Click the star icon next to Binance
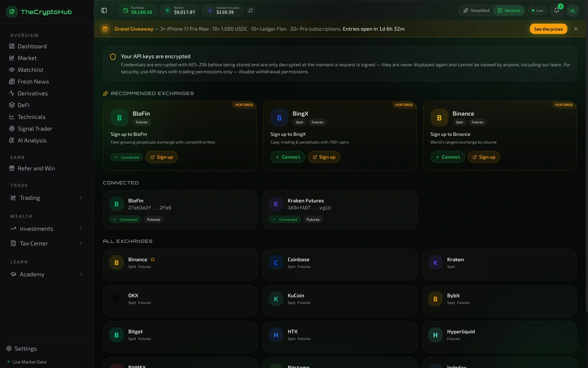588x368 pixels. pyautogui.click(x=153, y=259)
